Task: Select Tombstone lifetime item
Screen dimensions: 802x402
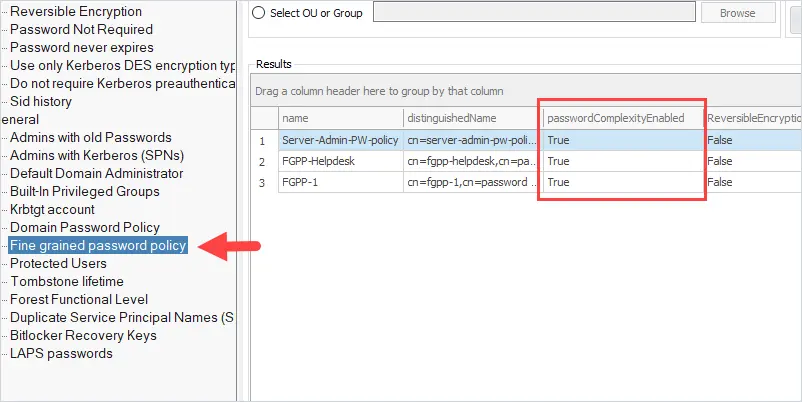Action: pos(67,281)
